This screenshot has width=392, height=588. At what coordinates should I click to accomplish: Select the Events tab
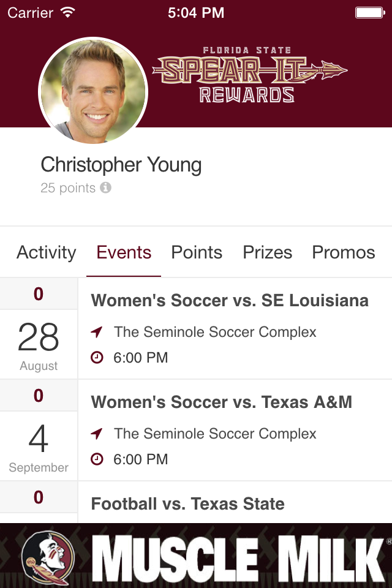[124, 252]
